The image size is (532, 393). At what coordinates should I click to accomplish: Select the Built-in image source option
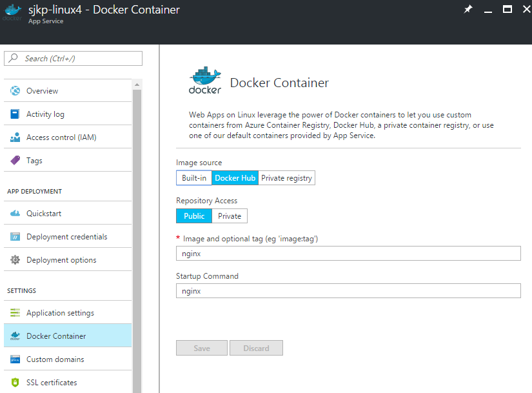(193, 177)
